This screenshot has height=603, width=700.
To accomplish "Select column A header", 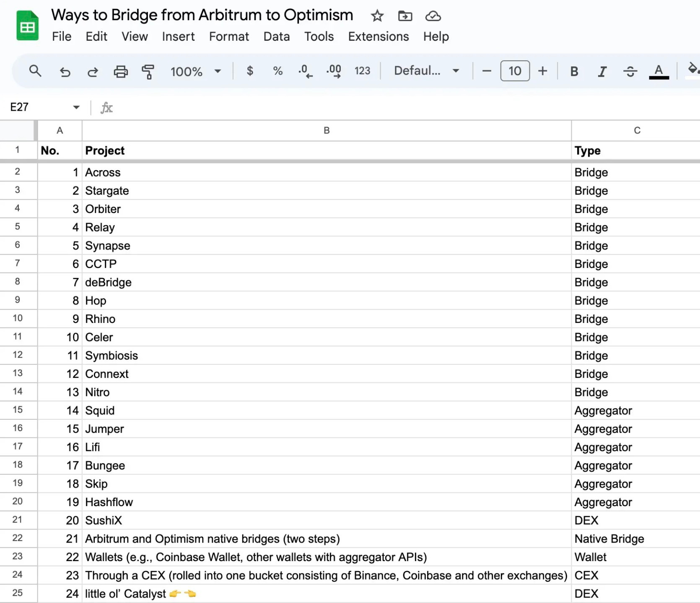I will (x=60, y=130).
